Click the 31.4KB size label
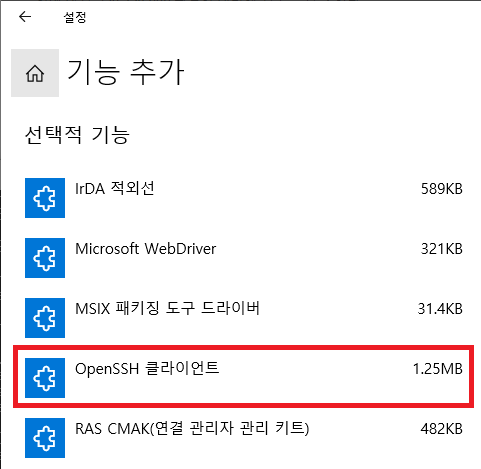 point(440,309)
